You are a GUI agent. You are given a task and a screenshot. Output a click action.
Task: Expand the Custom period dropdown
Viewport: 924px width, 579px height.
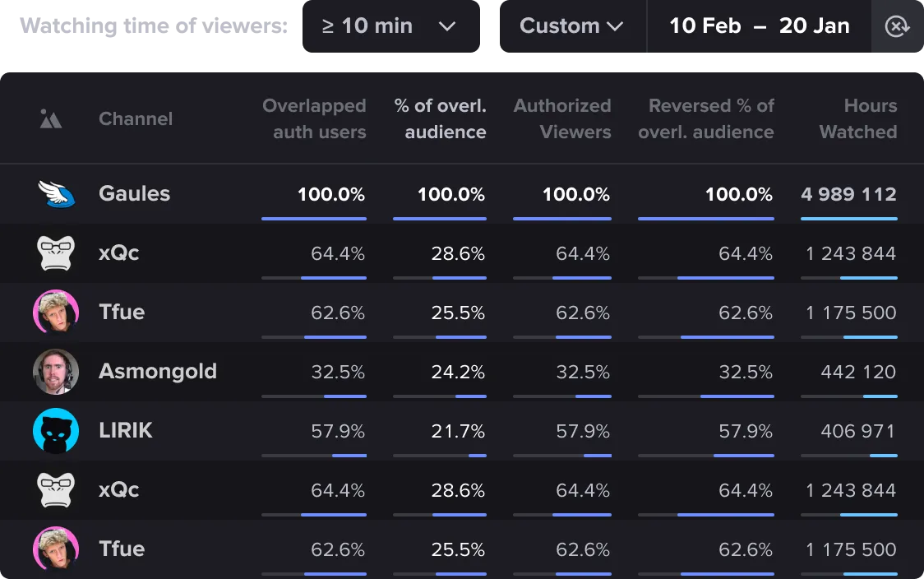pos(572,26)
